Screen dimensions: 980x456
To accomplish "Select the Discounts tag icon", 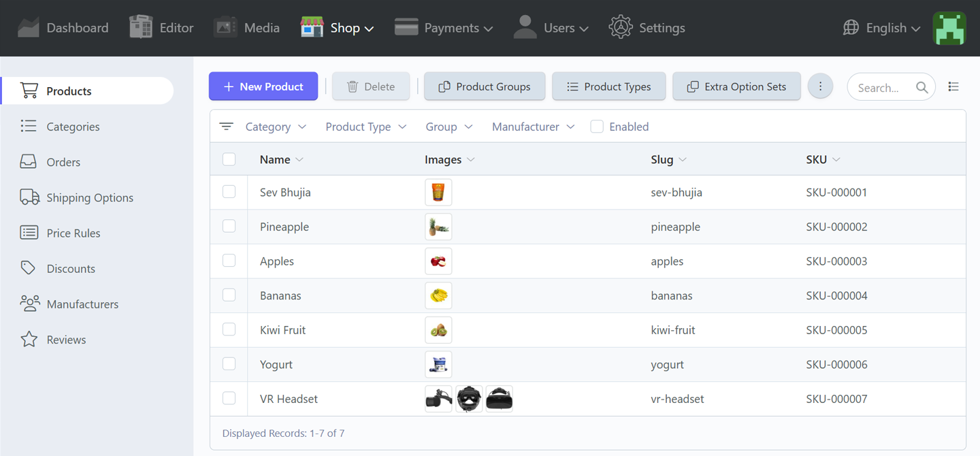I will coord(28,267).
